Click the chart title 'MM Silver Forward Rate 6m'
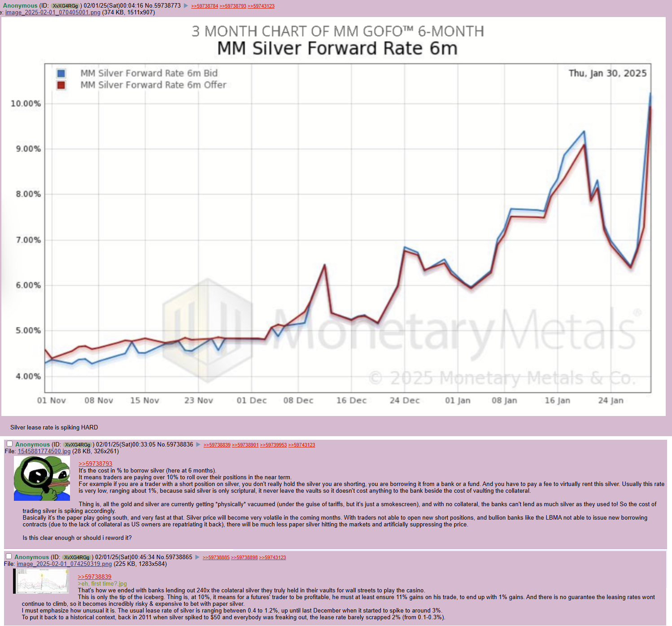Image resolution: width=672 pixels, height=626 pixels. point(337,48)
